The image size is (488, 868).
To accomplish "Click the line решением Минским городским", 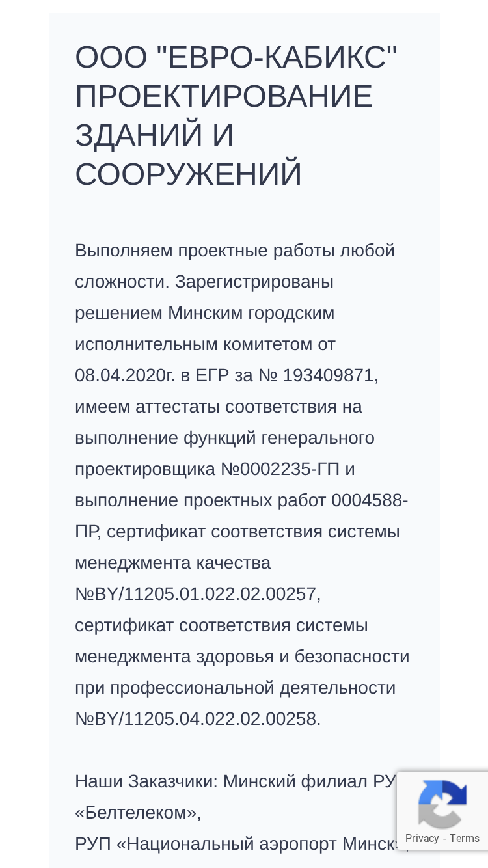I will pyautogui.click(x=205, y=313).
